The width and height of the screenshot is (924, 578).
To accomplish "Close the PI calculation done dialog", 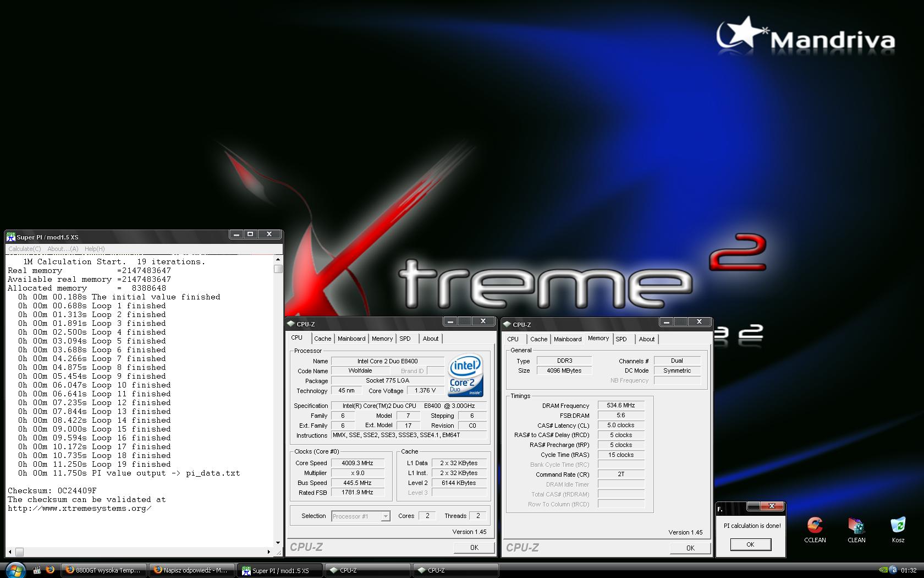I will pos(771,506).
